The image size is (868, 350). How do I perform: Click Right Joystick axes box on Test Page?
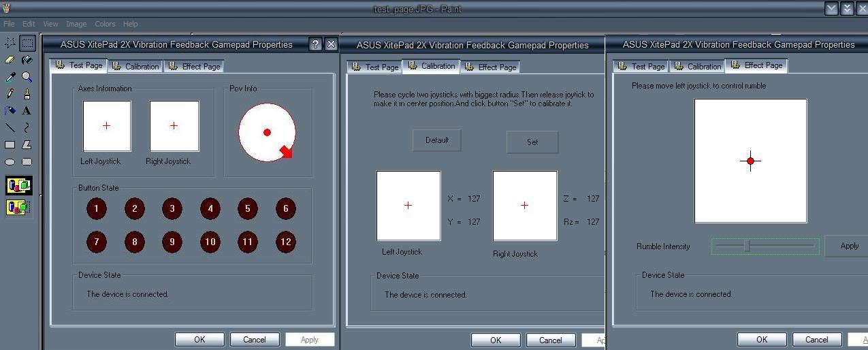click(x=174, y=126)
